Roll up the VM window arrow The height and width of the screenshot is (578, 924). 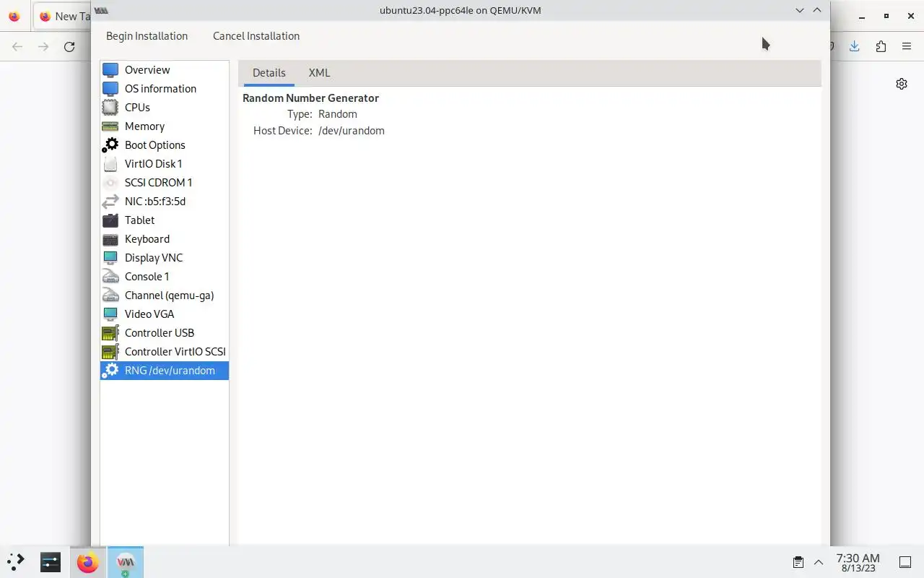pyautogui.click(x=817, y=10)
